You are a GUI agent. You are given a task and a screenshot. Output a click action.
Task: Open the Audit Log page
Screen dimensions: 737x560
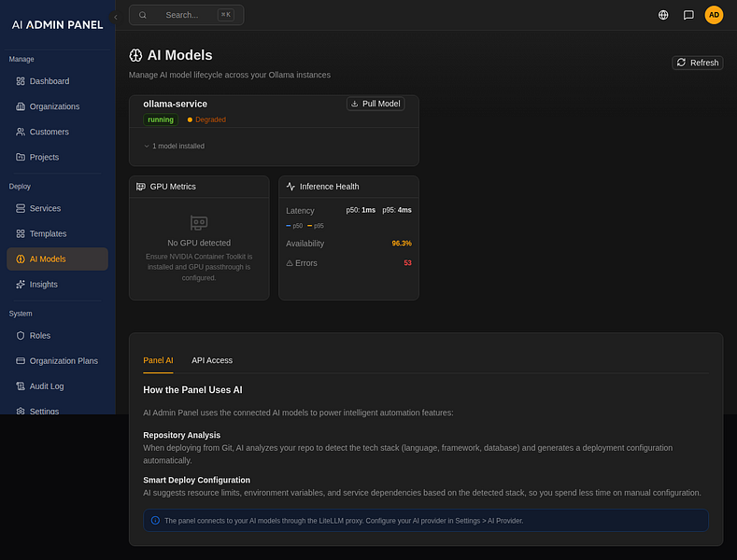(x=57, y=386)
